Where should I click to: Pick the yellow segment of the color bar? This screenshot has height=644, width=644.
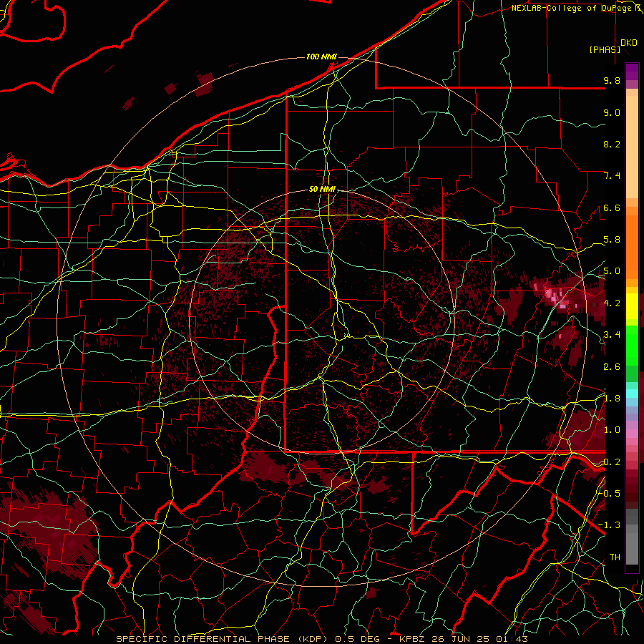click(x=632, y=306)
